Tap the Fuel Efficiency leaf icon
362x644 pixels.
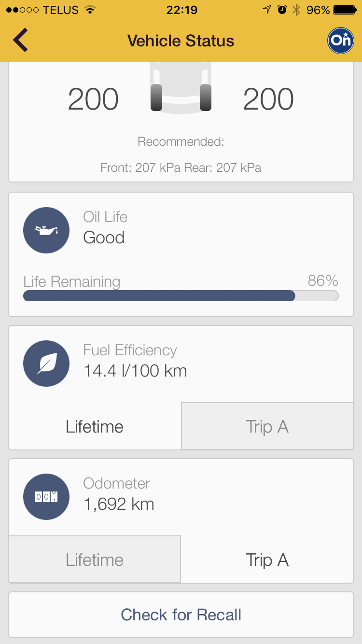(x=46, y=364)
